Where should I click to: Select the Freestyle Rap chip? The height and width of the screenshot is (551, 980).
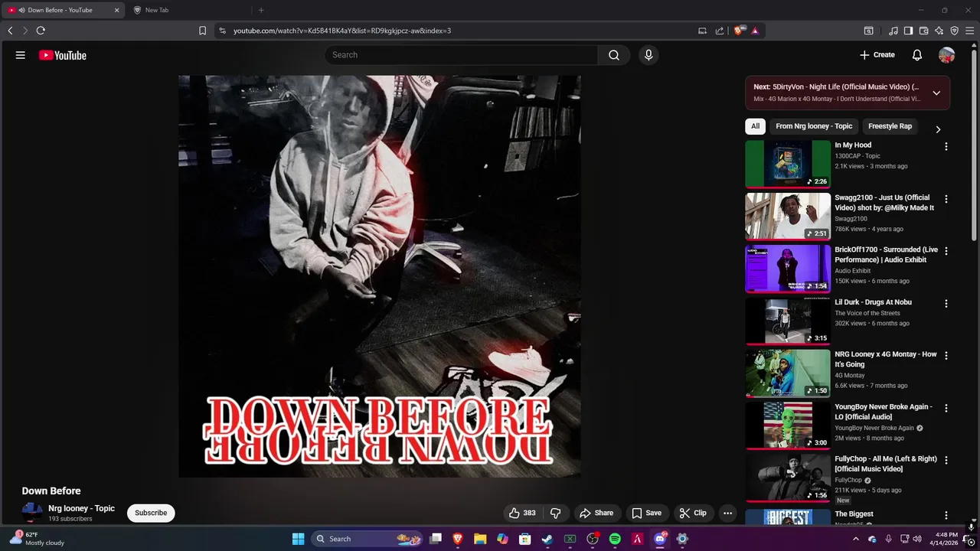point(890,126)
